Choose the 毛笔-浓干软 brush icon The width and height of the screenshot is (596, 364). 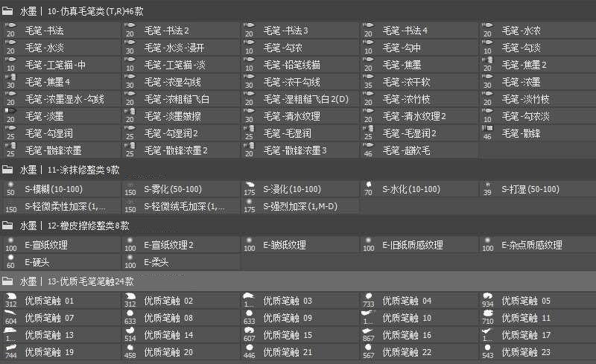tap(368, 81)
